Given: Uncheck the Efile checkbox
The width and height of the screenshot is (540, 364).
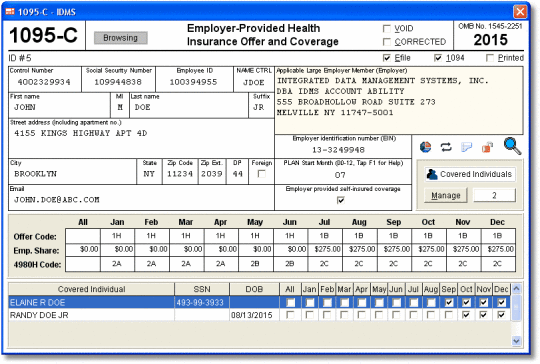Looking at the screenshot, I should coord(387,58).
